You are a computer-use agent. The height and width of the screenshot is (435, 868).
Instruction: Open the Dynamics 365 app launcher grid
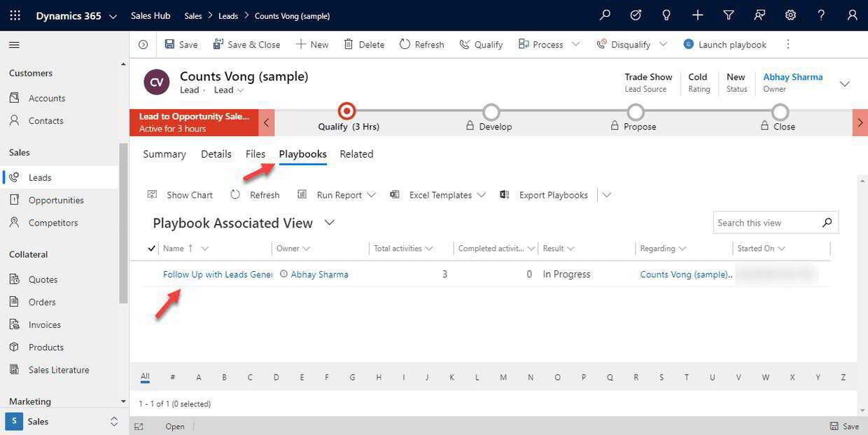point(15,15)
